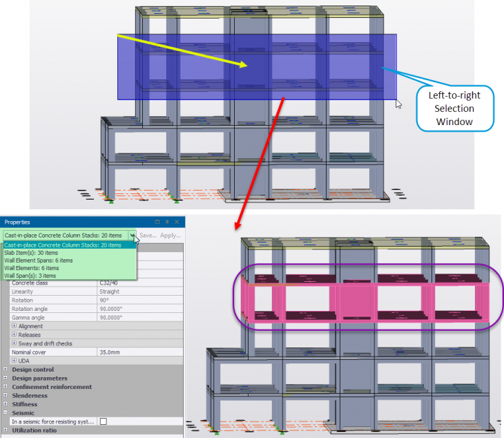Screen dimensions: 504x438
Task: Collapse the Seismic section
Action: 6,412
